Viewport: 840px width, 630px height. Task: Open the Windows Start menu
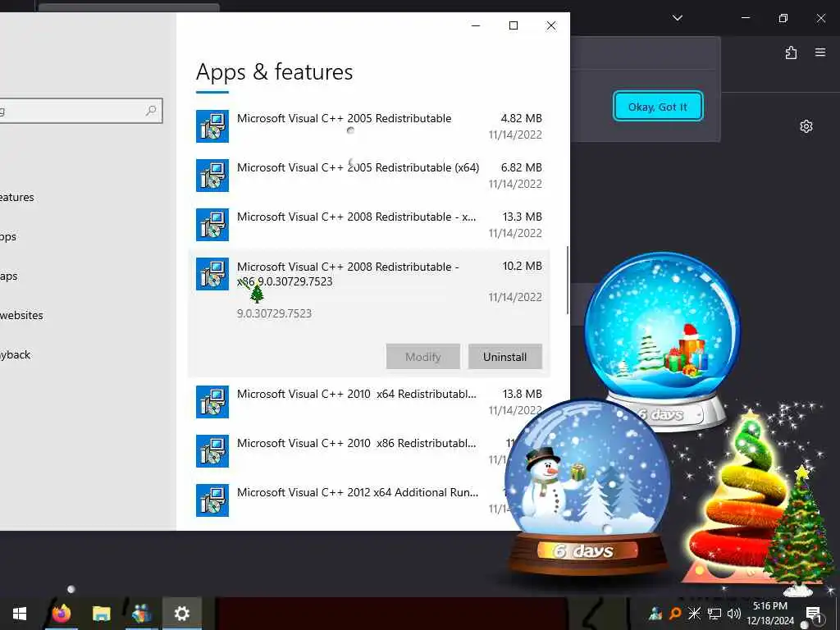click(x=20, y=614)
